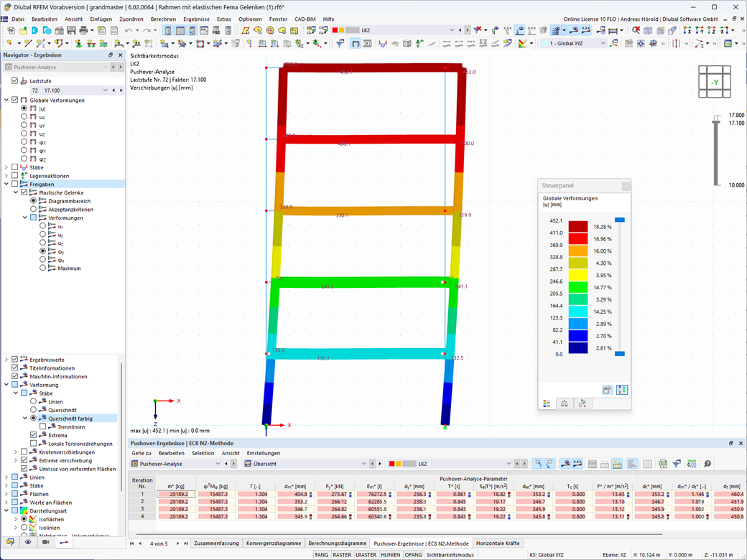Viewport: 747px width, 560px height.
Task: Click the -Y view cube in the viewport corner
Action: (715, 82)
